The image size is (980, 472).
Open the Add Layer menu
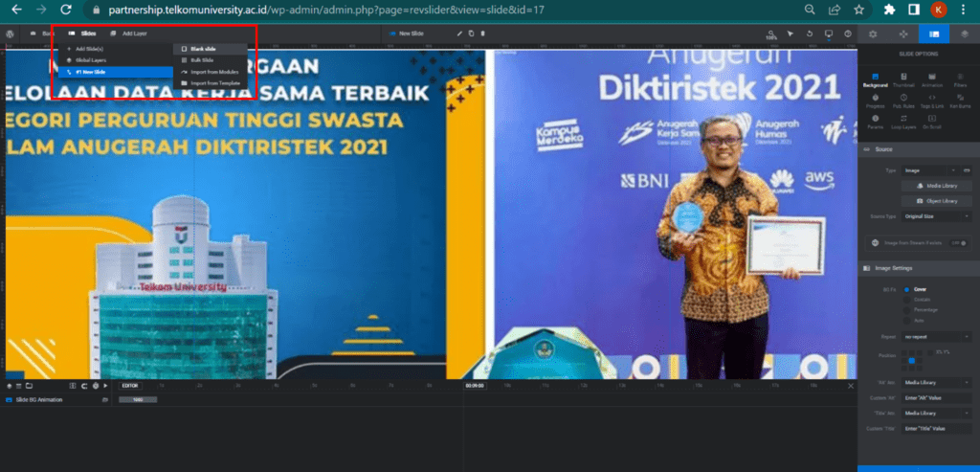pos(129,34)
